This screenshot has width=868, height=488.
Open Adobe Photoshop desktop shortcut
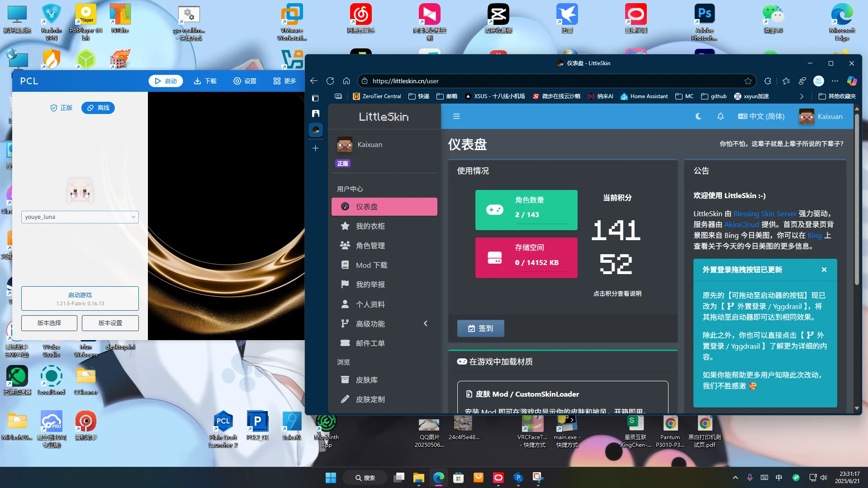coord(704,22)
